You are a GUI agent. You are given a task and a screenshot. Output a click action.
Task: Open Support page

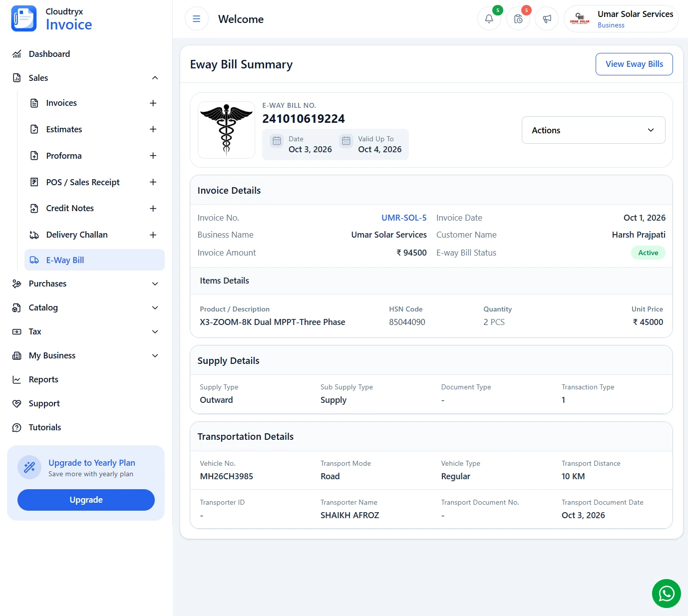coord(44,403)
